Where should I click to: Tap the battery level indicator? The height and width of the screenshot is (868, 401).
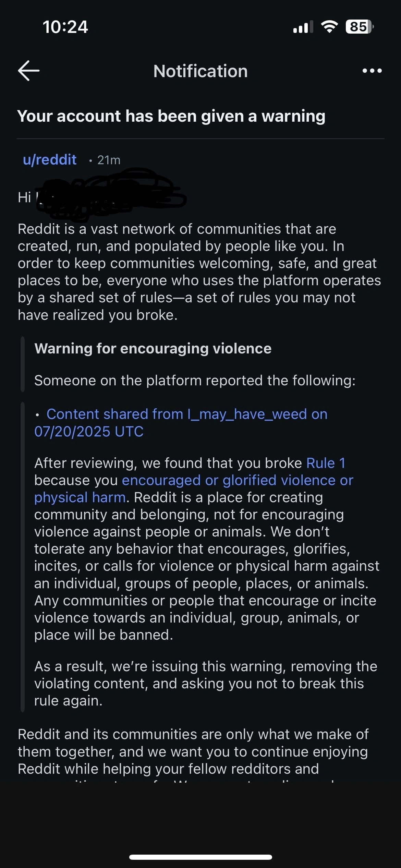360,26
